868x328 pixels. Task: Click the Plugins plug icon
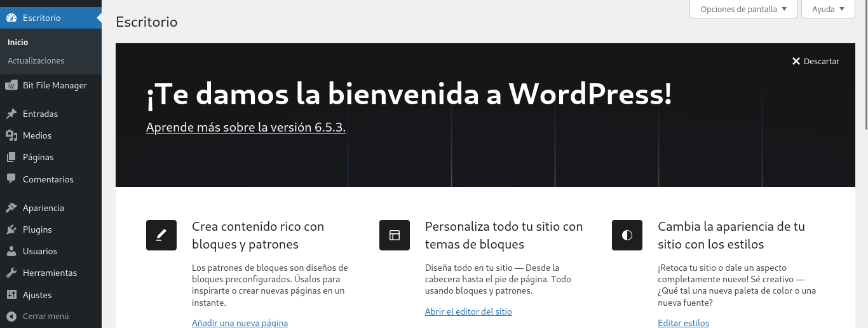click(11, 229)
